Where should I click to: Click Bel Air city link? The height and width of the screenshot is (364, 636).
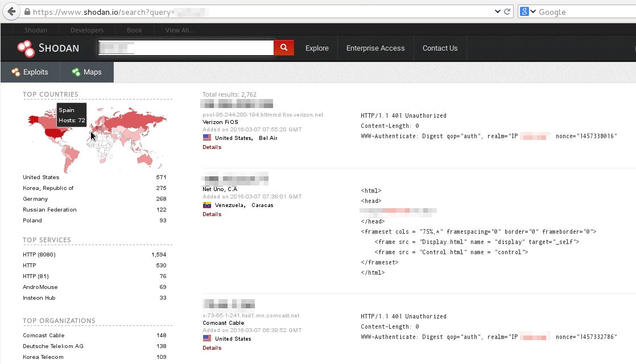268,138
